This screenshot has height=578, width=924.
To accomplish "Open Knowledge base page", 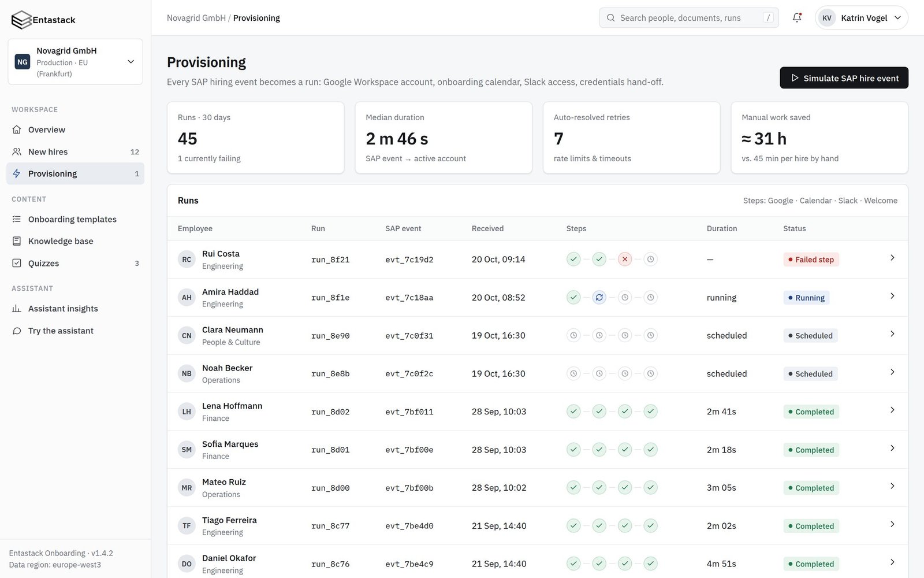I will coord(75,241).
